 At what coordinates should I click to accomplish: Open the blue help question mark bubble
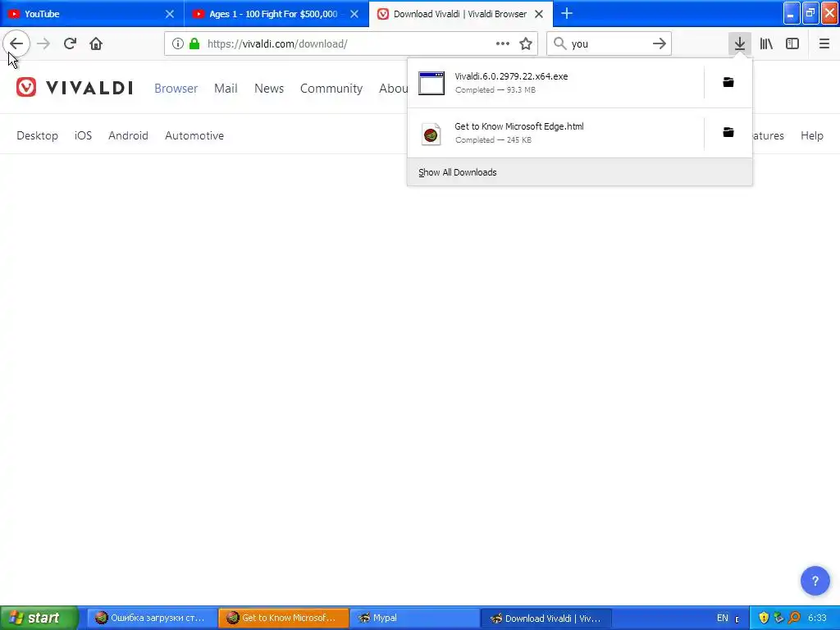(x=815, y=581)
